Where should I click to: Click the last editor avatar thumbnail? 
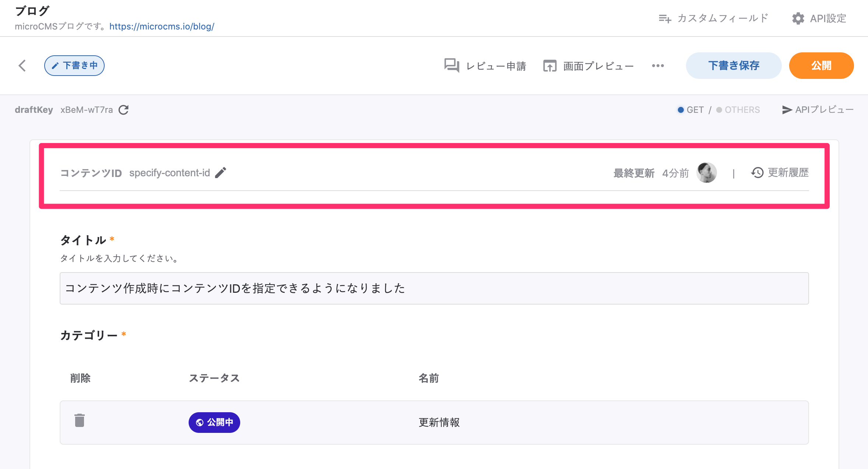706,173
